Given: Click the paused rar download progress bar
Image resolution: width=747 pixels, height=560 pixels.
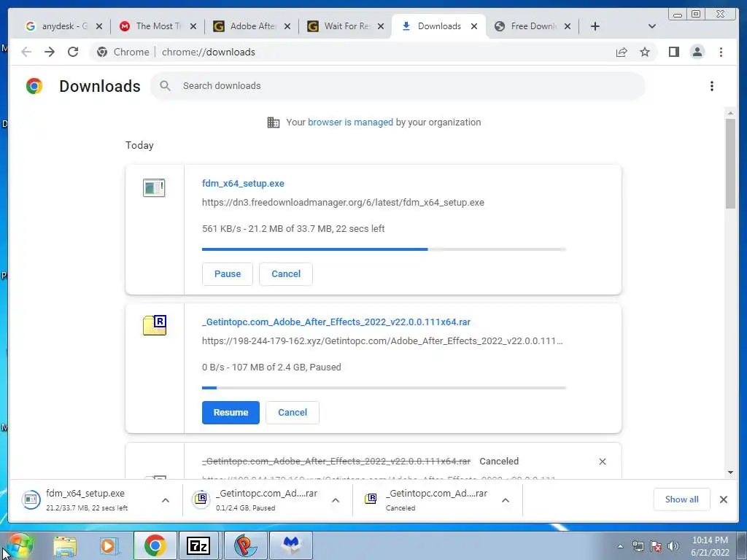Looking at the screenshot, I should pyautogui.click(x=384, y=388).
